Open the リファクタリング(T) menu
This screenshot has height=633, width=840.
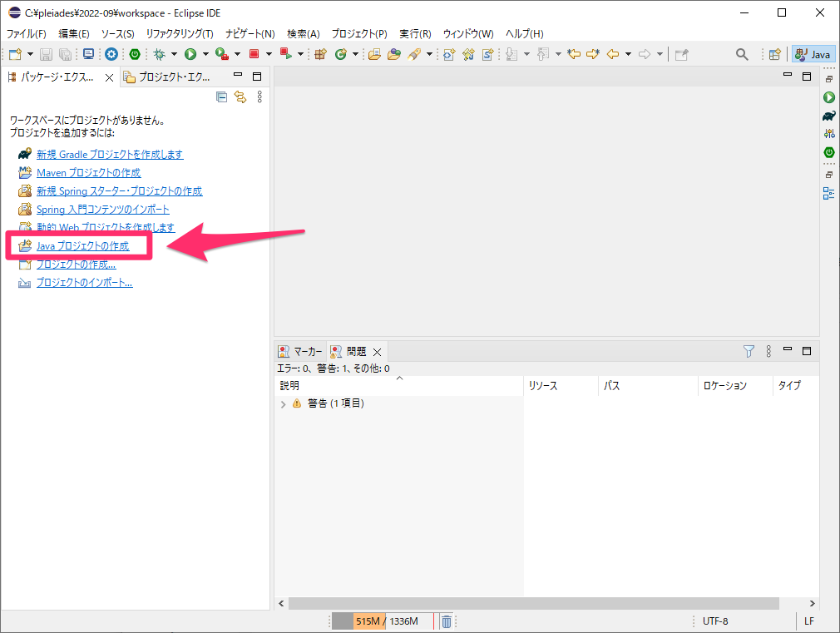pos(180,34)
